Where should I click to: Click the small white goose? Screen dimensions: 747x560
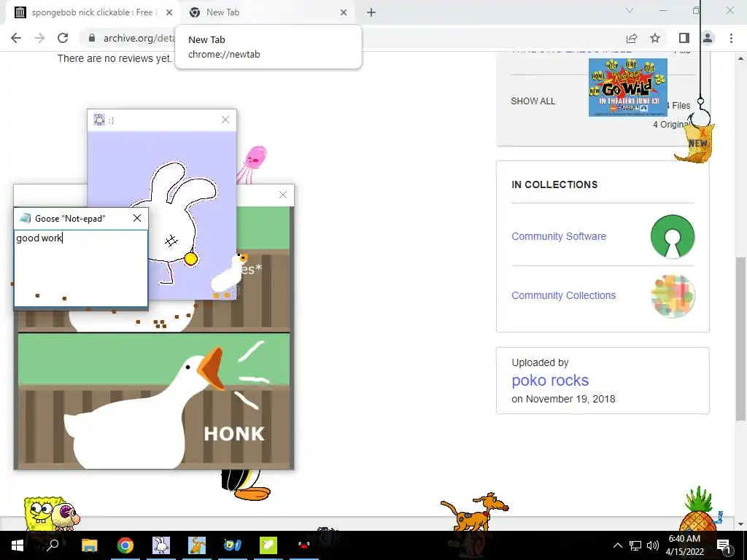pyautogui.click(x=228, y=275)
